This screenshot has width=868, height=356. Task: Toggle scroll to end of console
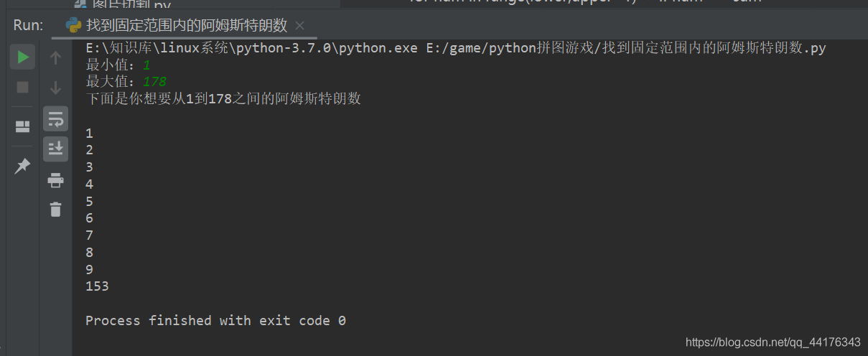tap(55, 149)
